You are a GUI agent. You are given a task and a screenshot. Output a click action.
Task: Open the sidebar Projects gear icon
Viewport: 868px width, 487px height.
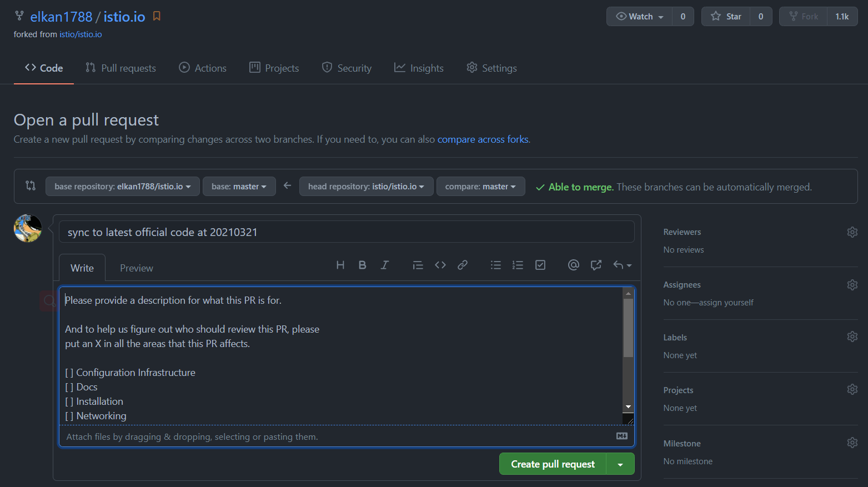click(x=852, y=389)
